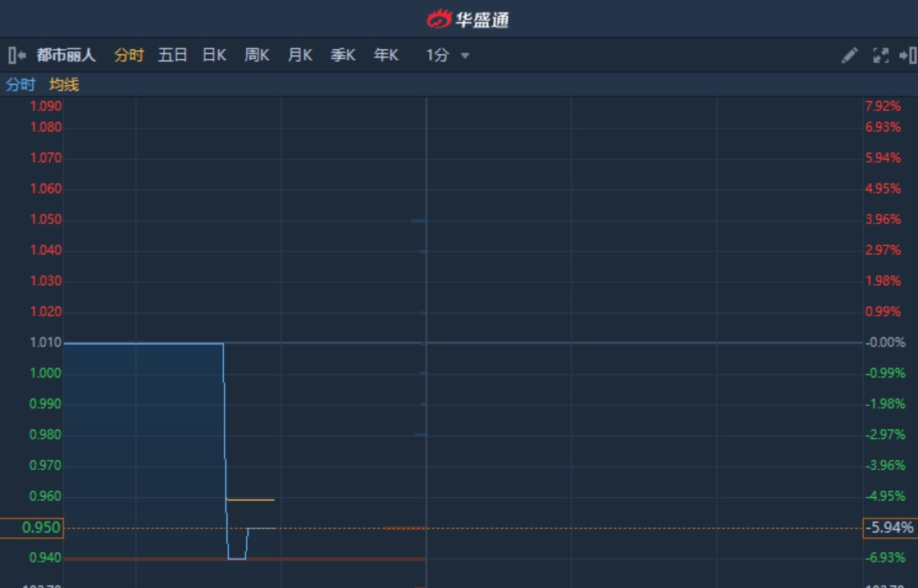
Task: Switch to the 周K chart
Action: 257,56
